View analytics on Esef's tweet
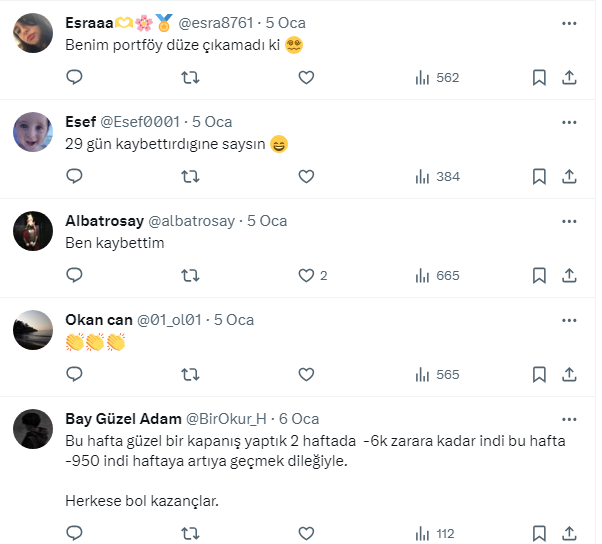Image resolution: width=602 pixels, height=544 pixels. click(437, 176)
